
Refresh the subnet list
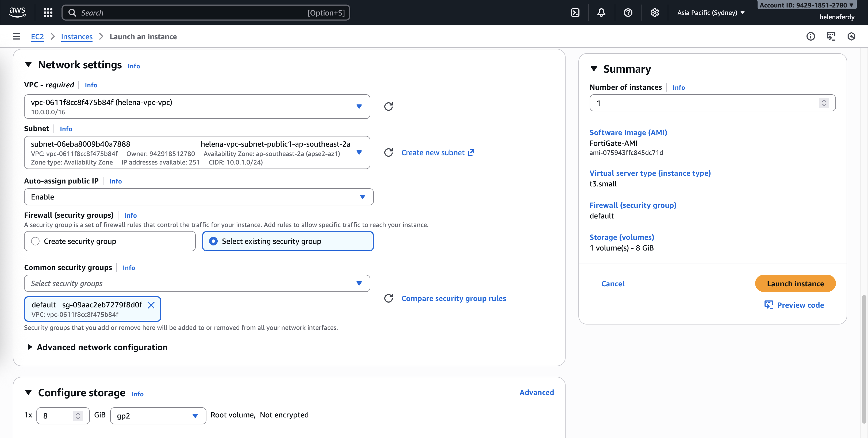click(x=388, y=152)
